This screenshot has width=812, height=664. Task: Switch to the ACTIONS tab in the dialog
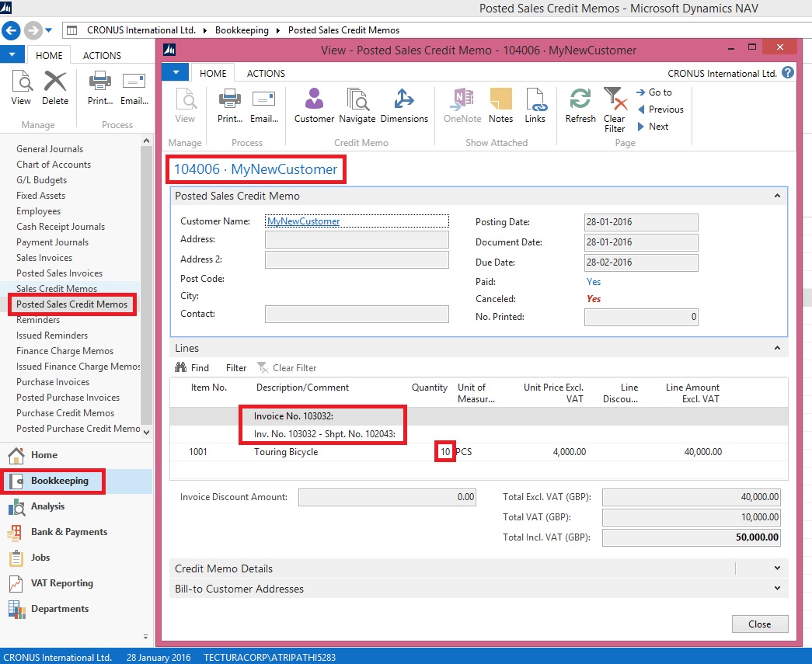(x=266, y=73)
